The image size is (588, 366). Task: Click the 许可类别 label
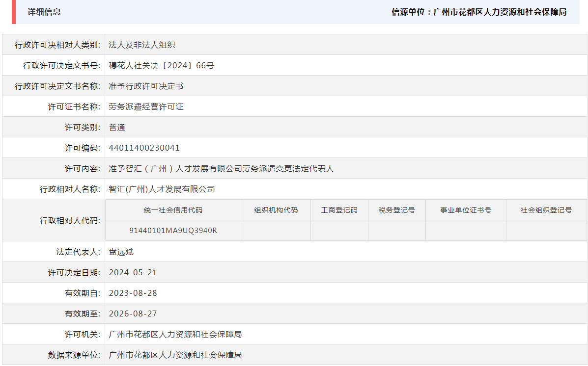click(x=82, y=128)
